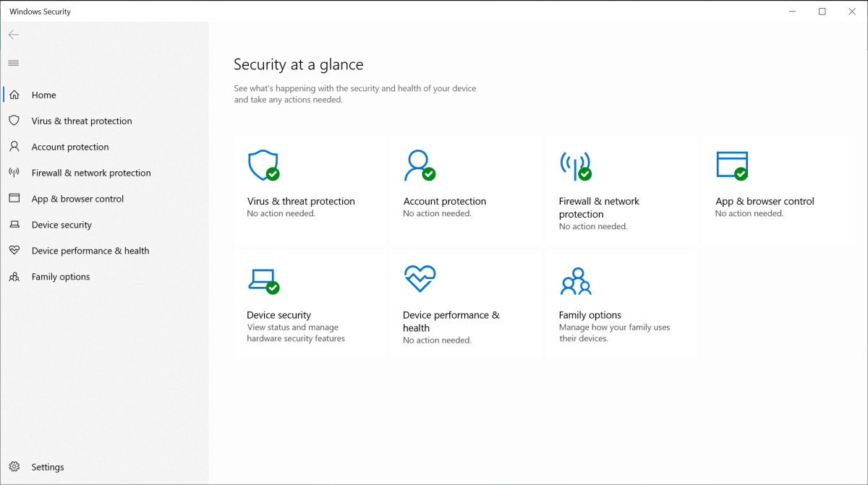Click the laptop icon for Device security in sidebar

(14, 225)
